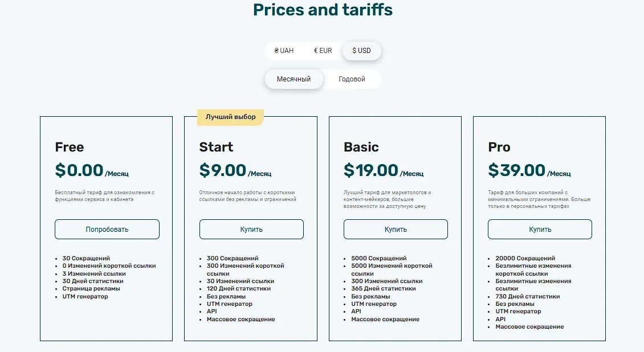
Task: Click Купить button on Start plan
Action: coord(251,230)
